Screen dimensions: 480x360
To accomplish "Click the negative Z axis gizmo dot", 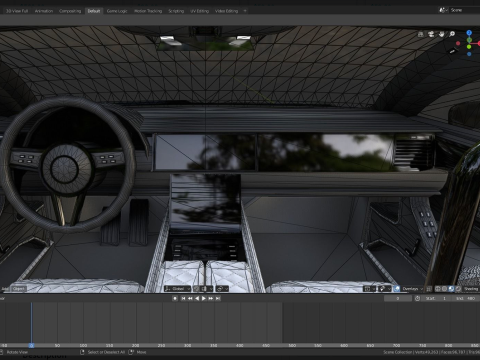I will coord(469,54).
